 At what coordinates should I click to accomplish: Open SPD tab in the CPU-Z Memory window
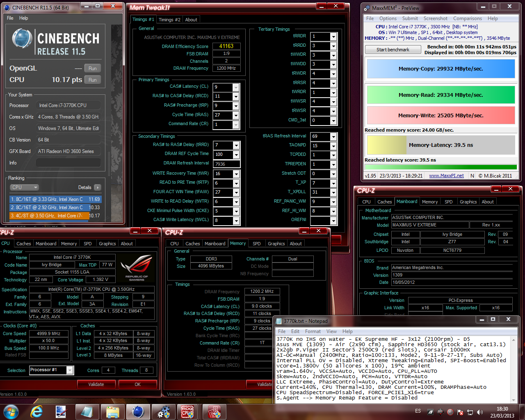click(257, 244)
